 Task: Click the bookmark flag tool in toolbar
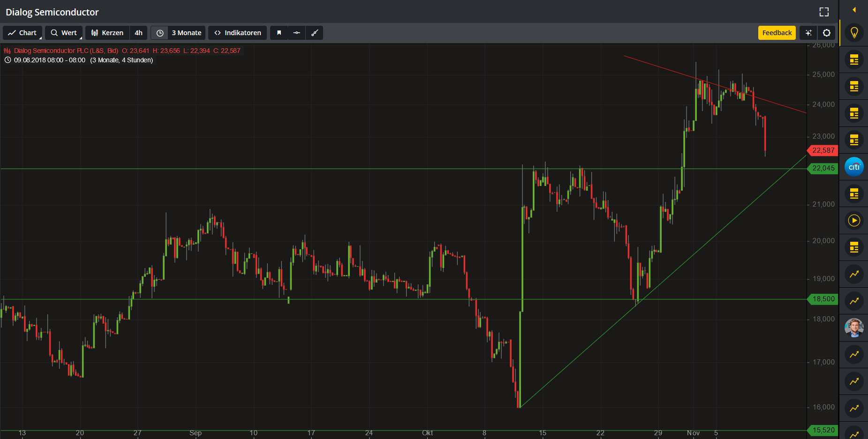tap(279, 33)
